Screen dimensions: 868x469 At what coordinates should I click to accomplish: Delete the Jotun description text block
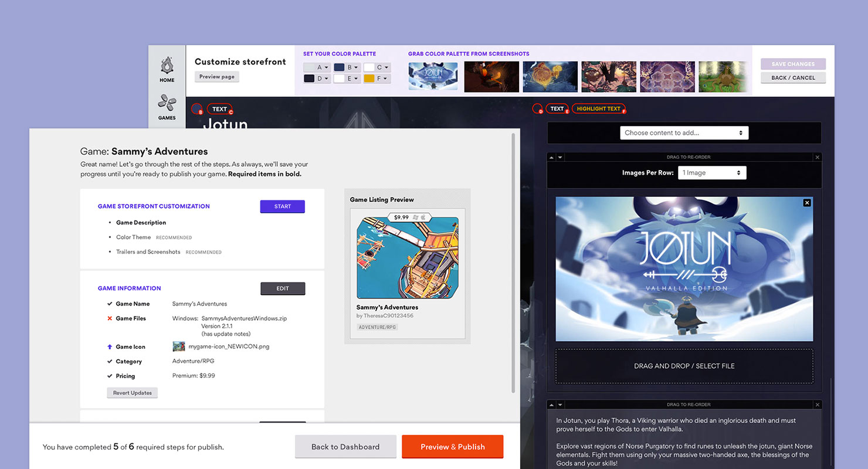click(x=818, y=405)
